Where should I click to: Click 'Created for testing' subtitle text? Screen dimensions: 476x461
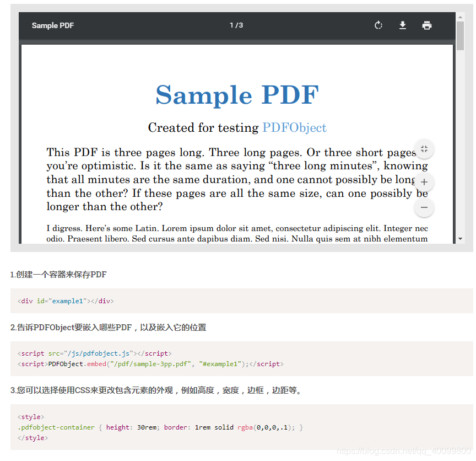click(203, 127)
